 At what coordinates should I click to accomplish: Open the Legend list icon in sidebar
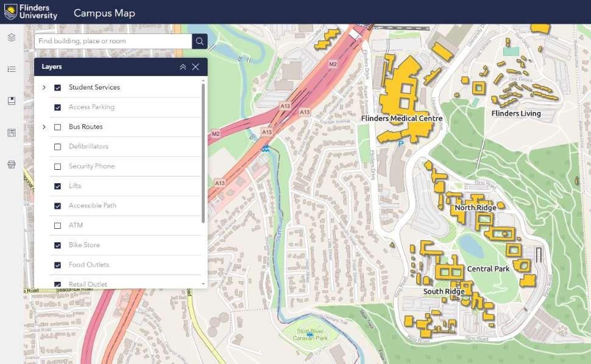pos(12,69)
